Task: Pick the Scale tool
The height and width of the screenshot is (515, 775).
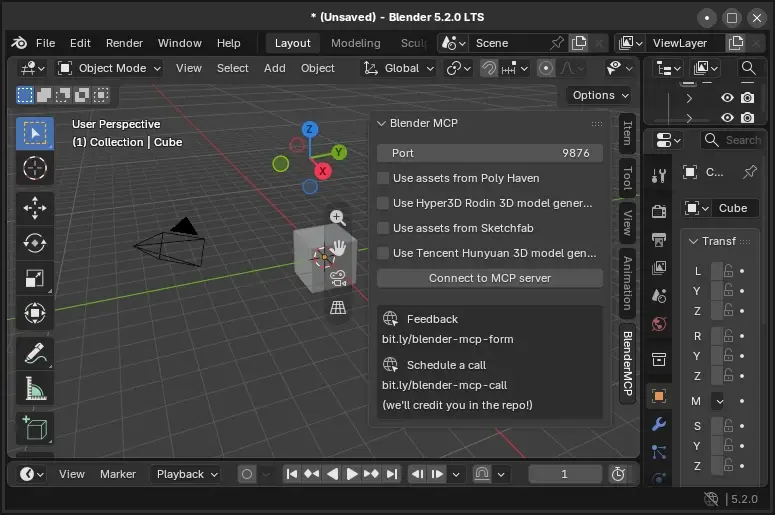Action: 35,278
